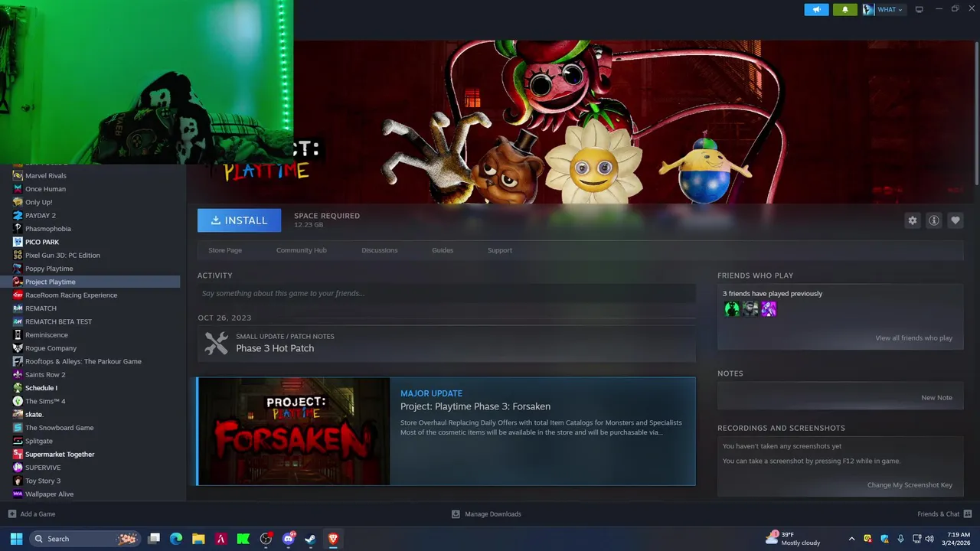Open the Guides tab
Viewport: 980px width, 551px height.
443,250
